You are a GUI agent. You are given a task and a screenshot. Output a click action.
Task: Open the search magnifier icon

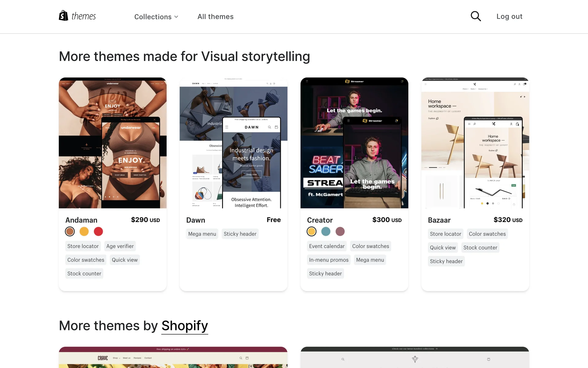point(476,16)
